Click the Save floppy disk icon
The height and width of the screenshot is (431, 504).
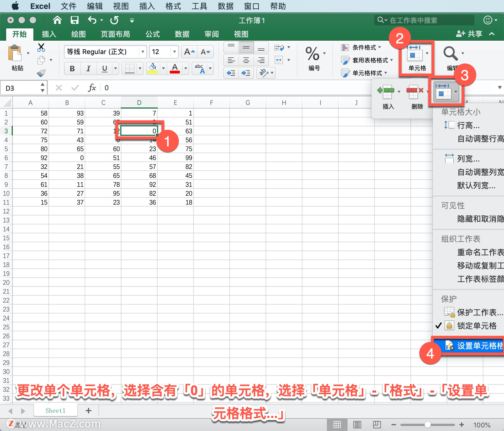click(74, 20)
